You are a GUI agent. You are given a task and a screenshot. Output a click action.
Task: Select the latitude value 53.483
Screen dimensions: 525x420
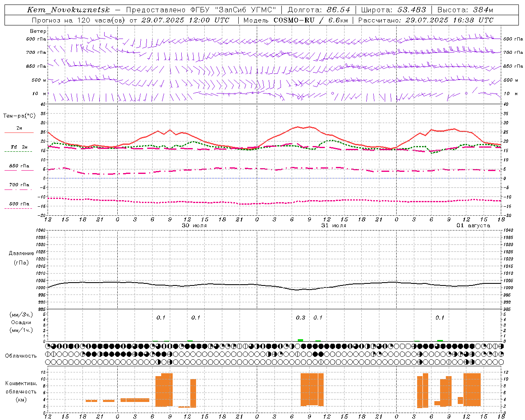pos(412,10)
